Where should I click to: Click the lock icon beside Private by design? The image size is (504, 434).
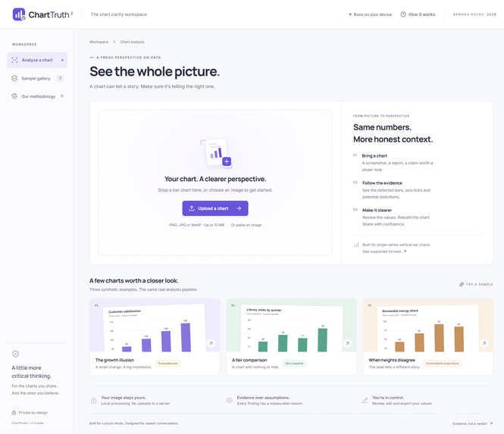pos(14,413)
